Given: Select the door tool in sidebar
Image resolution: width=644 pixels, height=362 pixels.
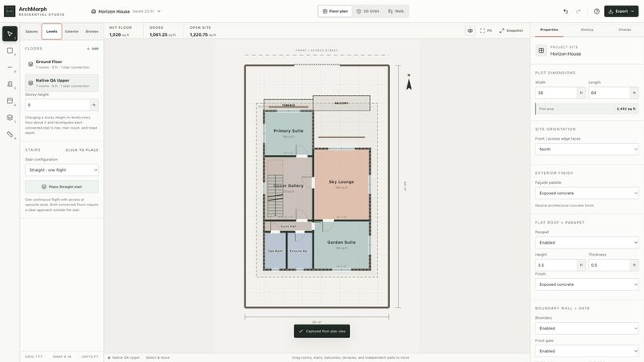Looking at the screenshot, I should (10, 84).
